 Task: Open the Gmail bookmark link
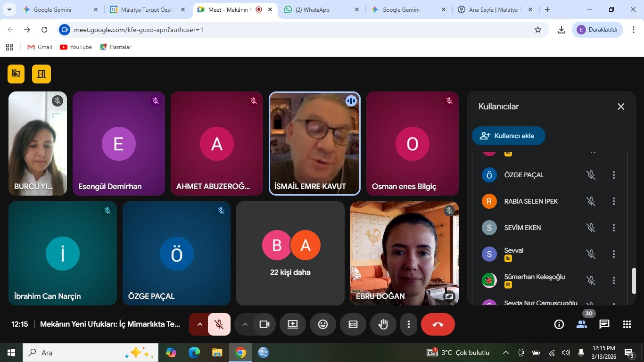click(x=40, y=47)
